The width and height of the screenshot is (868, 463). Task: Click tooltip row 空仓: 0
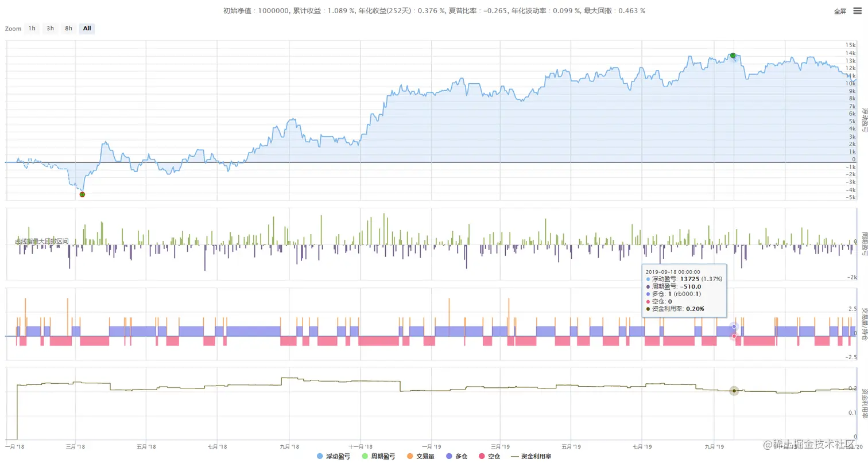pos(660,301)
